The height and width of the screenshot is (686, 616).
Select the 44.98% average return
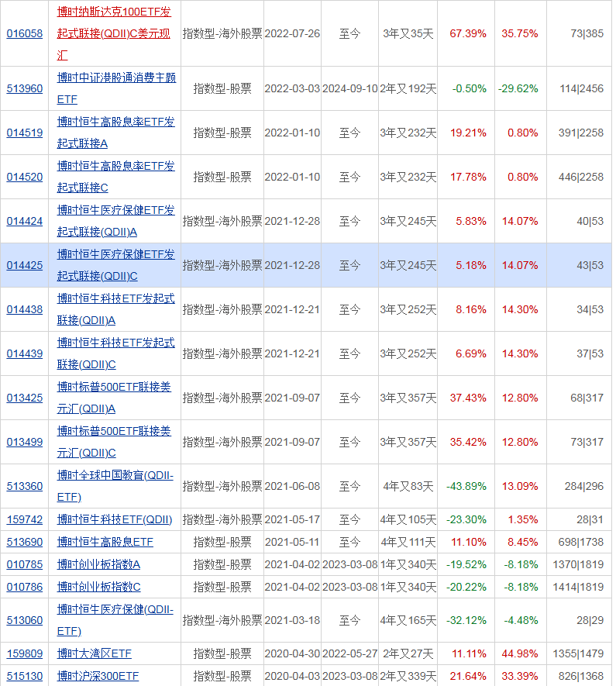coord(520,653)
